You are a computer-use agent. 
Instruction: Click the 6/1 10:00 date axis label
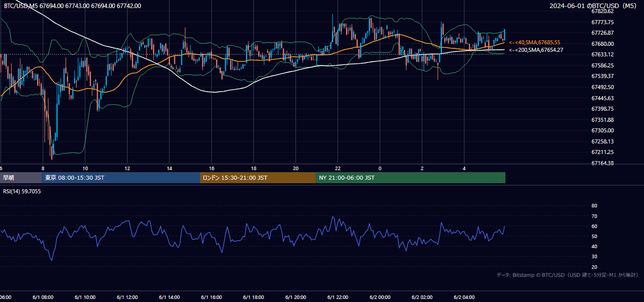pos(85,297)
